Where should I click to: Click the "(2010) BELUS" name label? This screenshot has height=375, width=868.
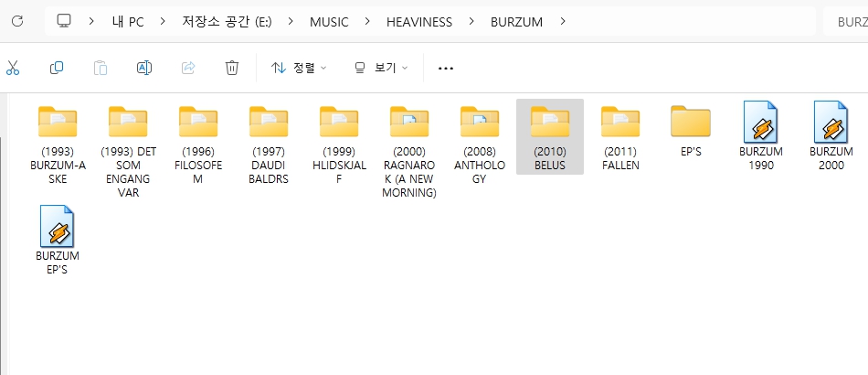coord(550,158)
